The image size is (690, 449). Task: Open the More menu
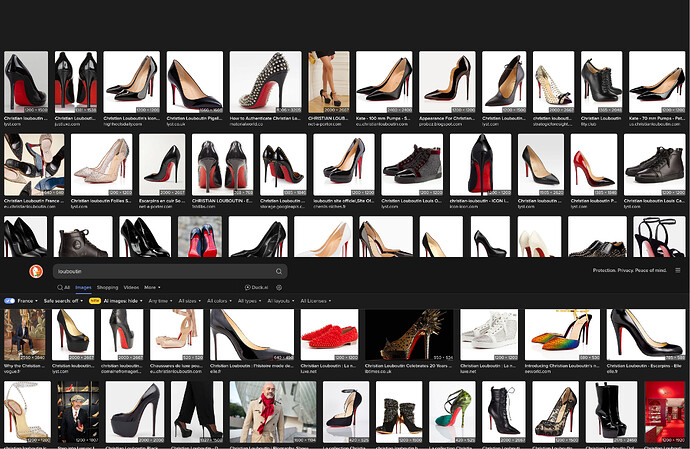[x=152, y=287]
